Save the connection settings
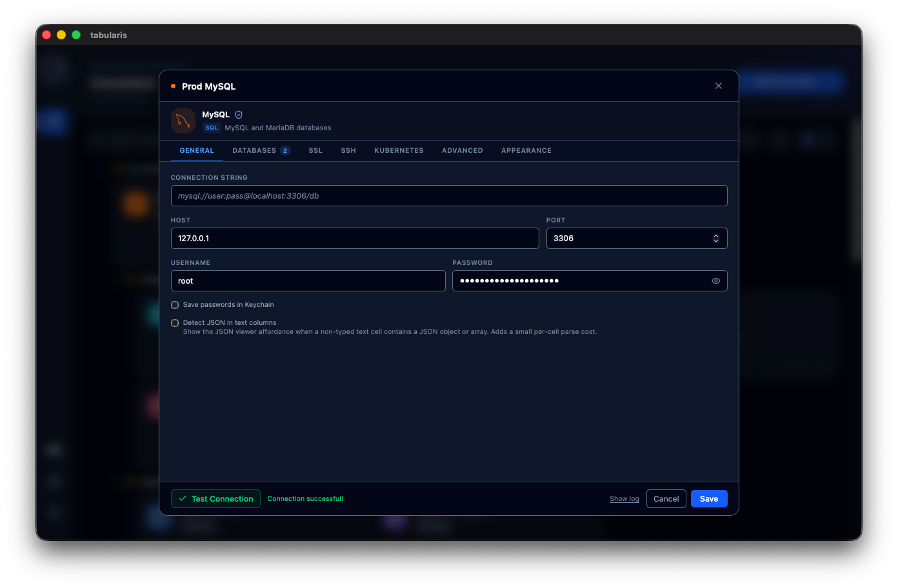Screen dimensions: 898x588 [x=709, y=499]
